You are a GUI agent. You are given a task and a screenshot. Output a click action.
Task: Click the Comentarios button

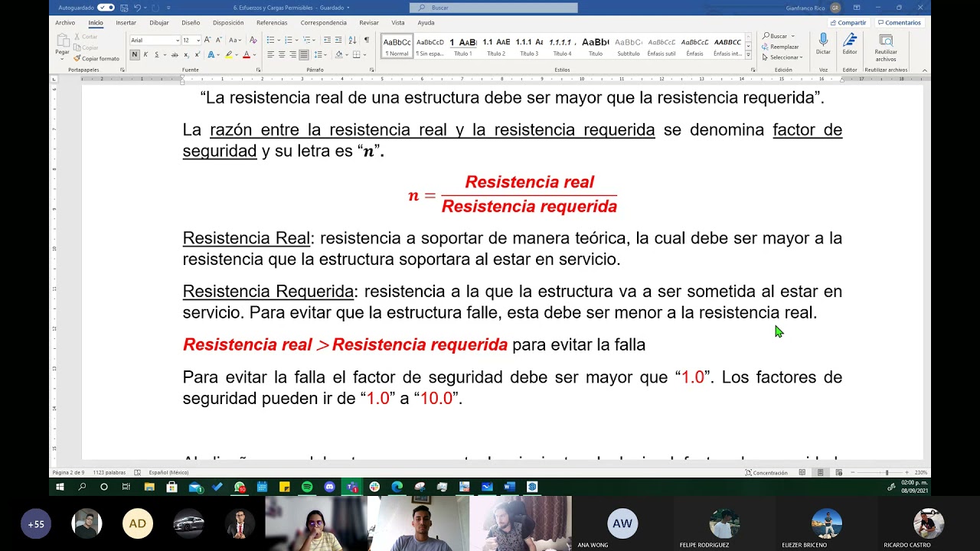coord(900,23)
